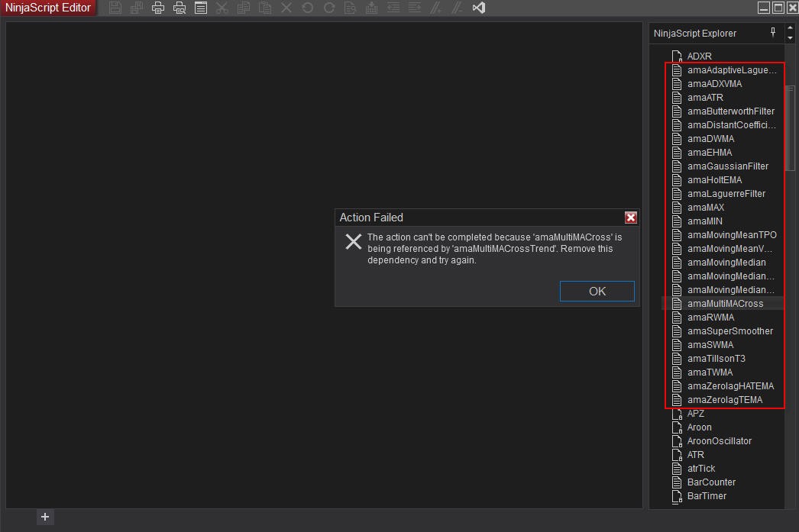Click the increase indent icon
The width and height of the screenshot is (799, 532).
pyautogui.click(x=415, y=8)
